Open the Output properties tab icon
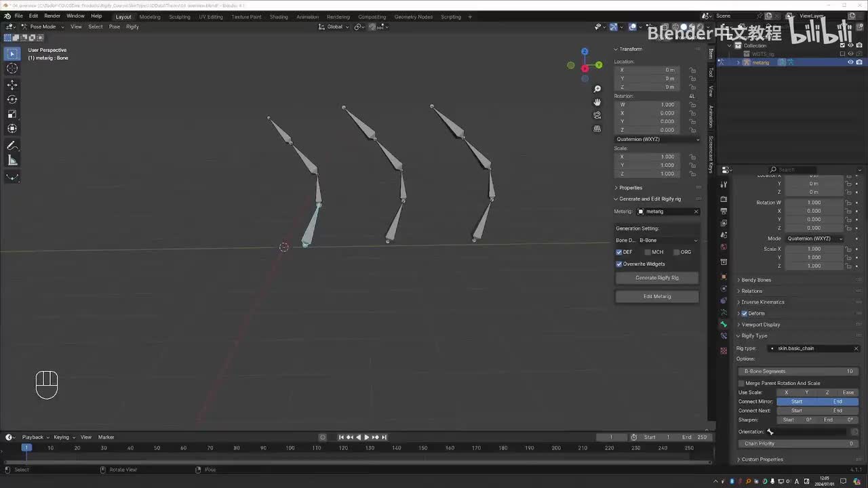This screenshot has height=488, width=868. pos(724,211)
